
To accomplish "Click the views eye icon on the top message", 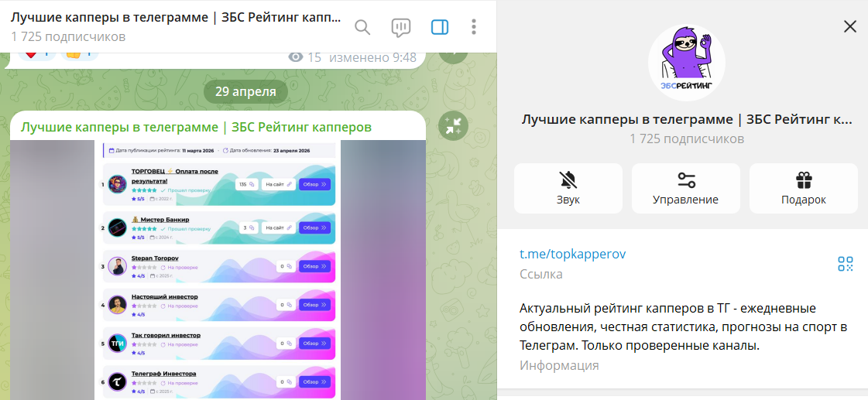I will [x=296, y=57].
